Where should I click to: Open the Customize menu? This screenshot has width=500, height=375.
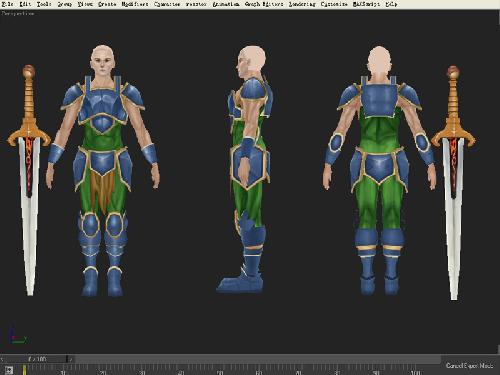[x=334, y=4]
